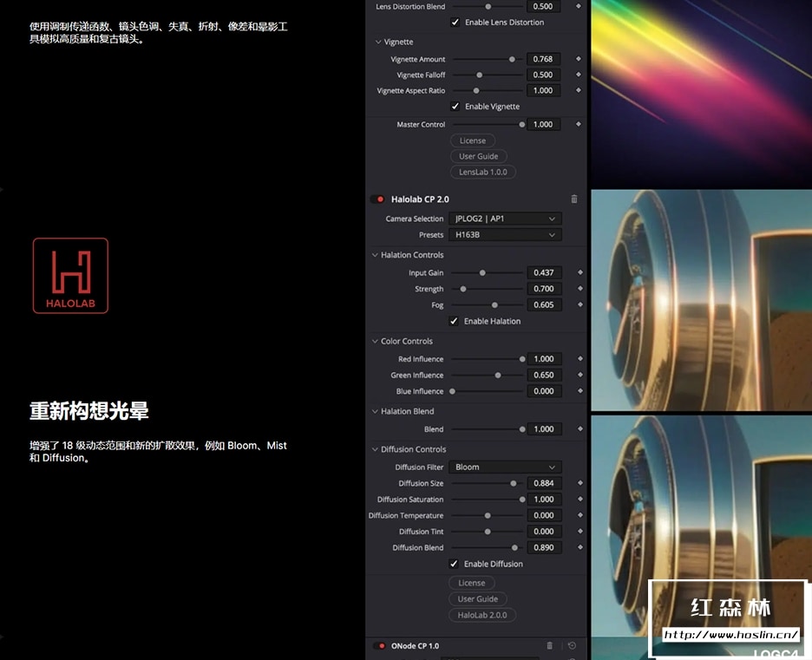Uncheck Enable Halation checkbox
Screen dimensions: 812x660
pos(454,321)
